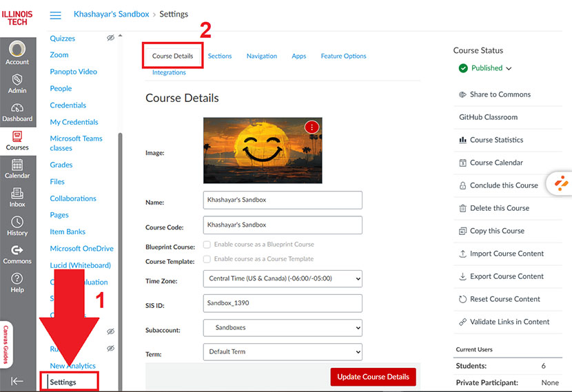
Task: Open the image options three-dot button
Action: [311, 127]
